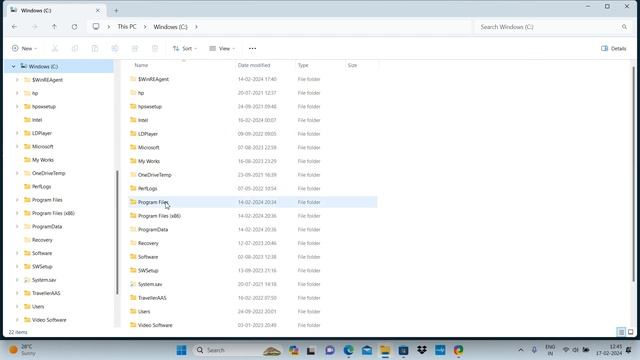The height and width of the screenshot is (360, 640).
Task: Click the Copy toolbar icon
Action: tap(75, 49)
